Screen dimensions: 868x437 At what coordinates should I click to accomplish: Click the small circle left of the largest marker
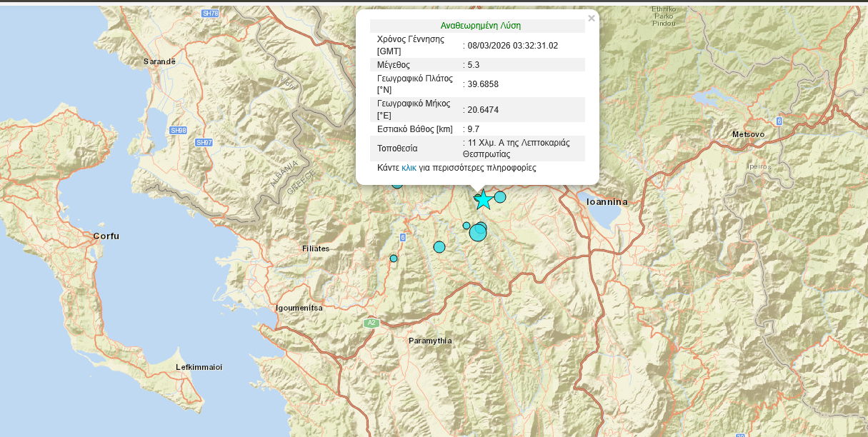coord(467,226)
